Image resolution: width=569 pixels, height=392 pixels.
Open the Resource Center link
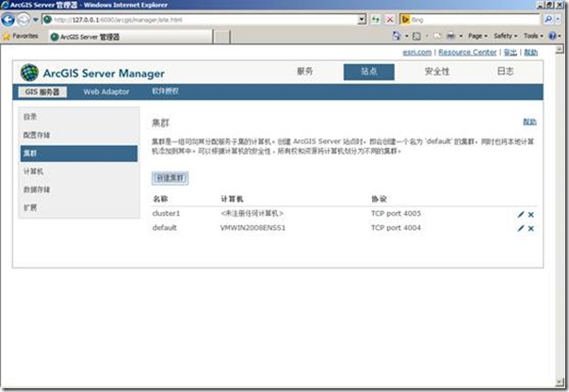(467, 52)
